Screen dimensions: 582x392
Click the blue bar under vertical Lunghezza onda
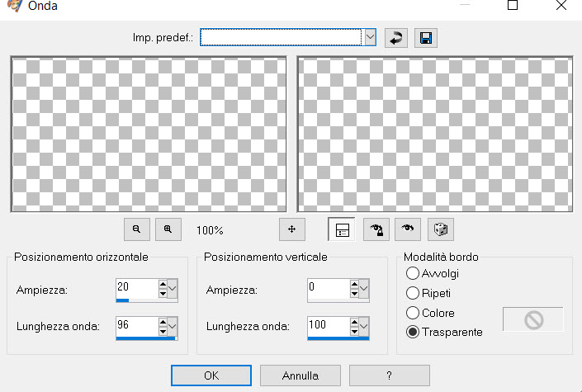coord(338,338)
